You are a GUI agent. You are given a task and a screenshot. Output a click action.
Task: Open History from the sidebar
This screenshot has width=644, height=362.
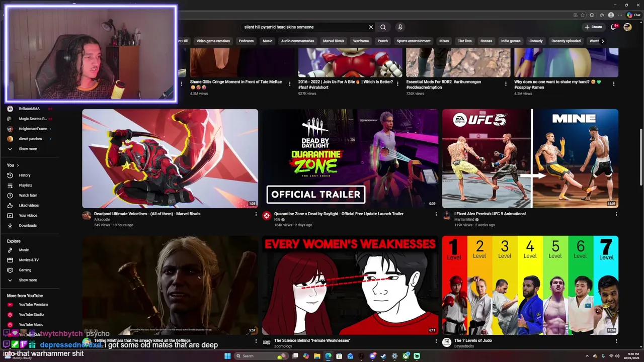[x=25, y=175]
